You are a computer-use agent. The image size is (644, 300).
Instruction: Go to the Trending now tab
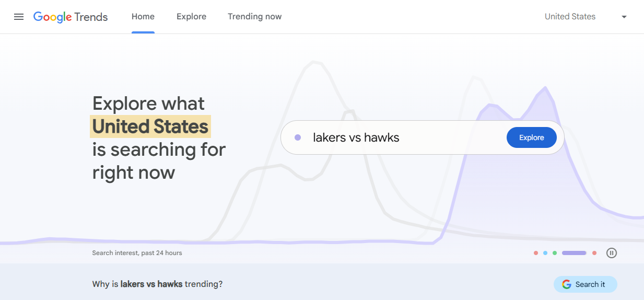click(x=254, y=17)
